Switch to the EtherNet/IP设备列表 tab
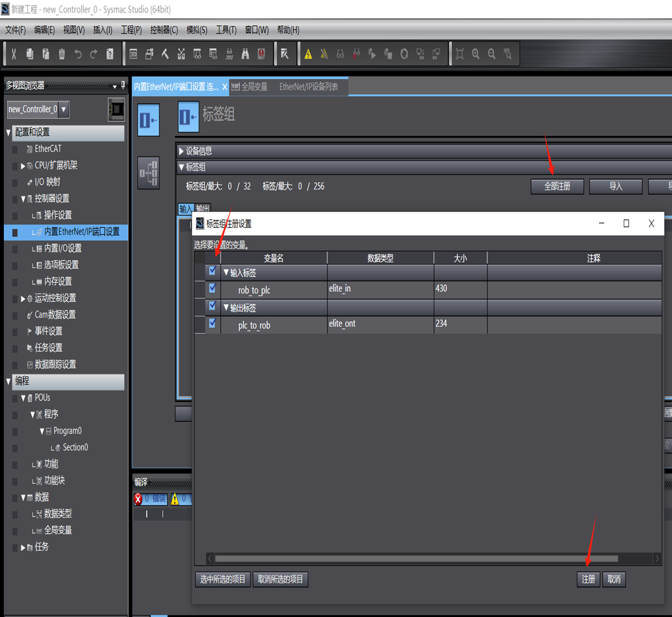Screen dimensions: 672x617 pyautogui.click(x=308, y=87)
